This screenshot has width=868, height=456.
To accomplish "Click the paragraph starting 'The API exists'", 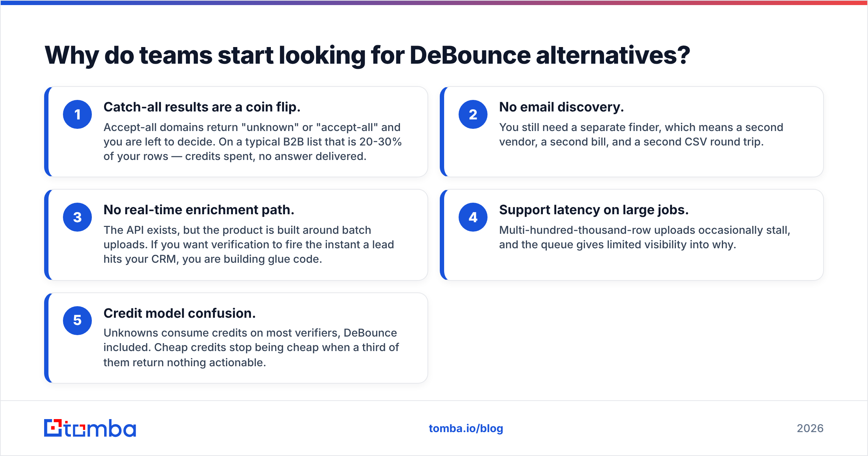I will pos(248,245).
